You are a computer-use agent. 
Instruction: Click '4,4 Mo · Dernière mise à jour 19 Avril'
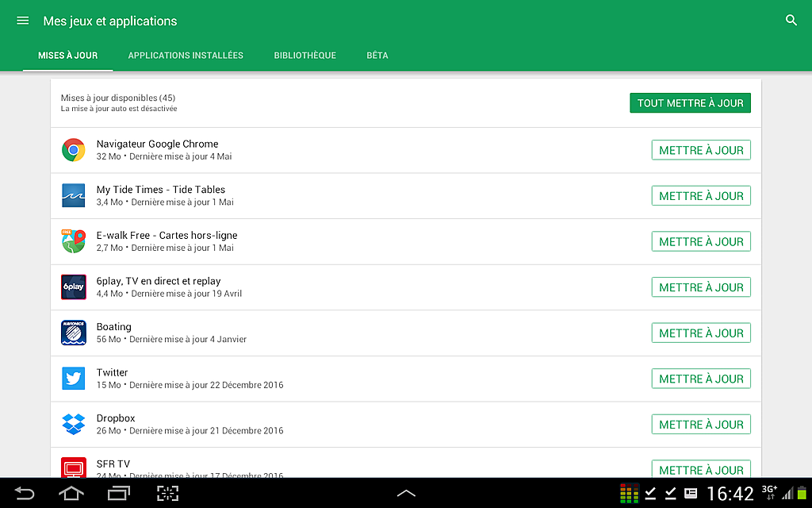[170, 294]
